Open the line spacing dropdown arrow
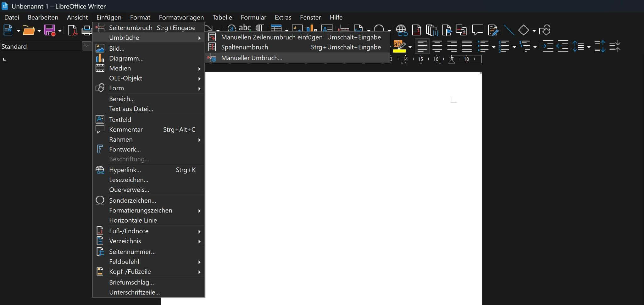 (x=589, y=47)
